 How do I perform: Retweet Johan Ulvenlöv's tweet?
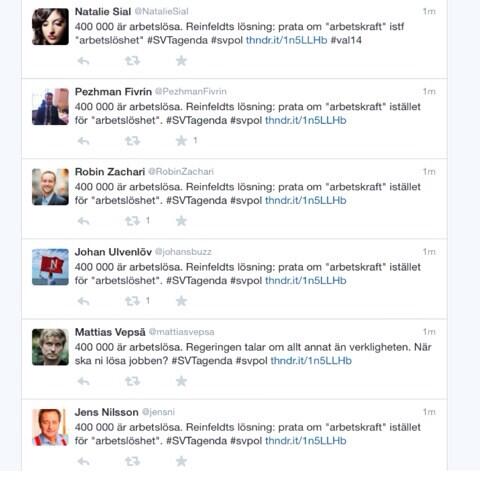pyautogui.click(x=132, y=301)
